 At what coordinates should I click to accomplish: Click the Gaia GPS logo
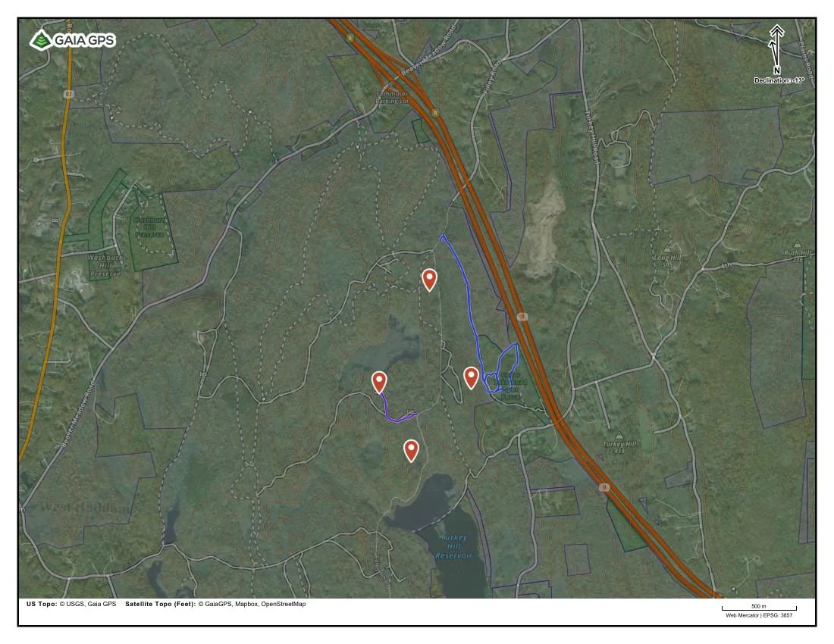72,40
